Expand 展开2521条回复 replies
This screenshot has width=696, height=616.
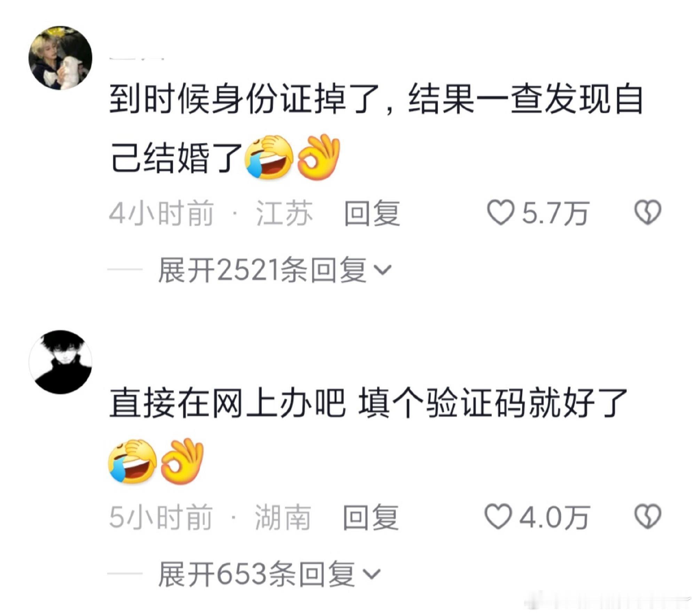(x=275, y=270)
